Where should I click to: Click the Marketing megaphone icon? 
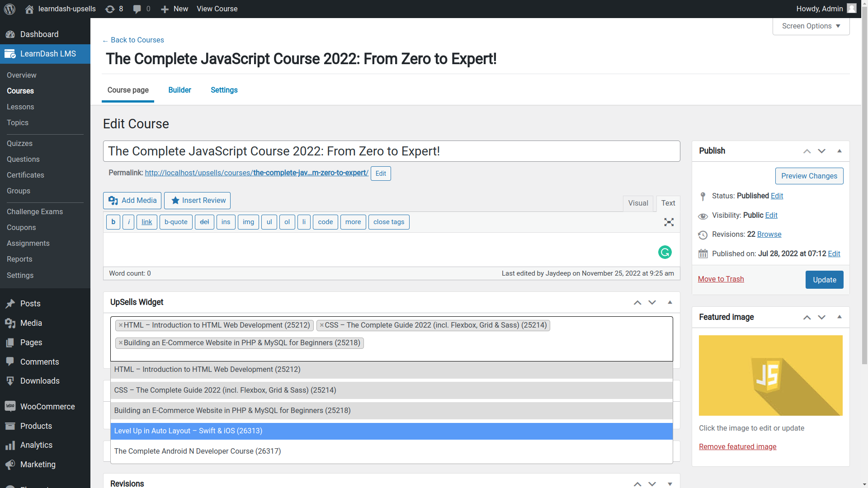click(x=10, y=465)
